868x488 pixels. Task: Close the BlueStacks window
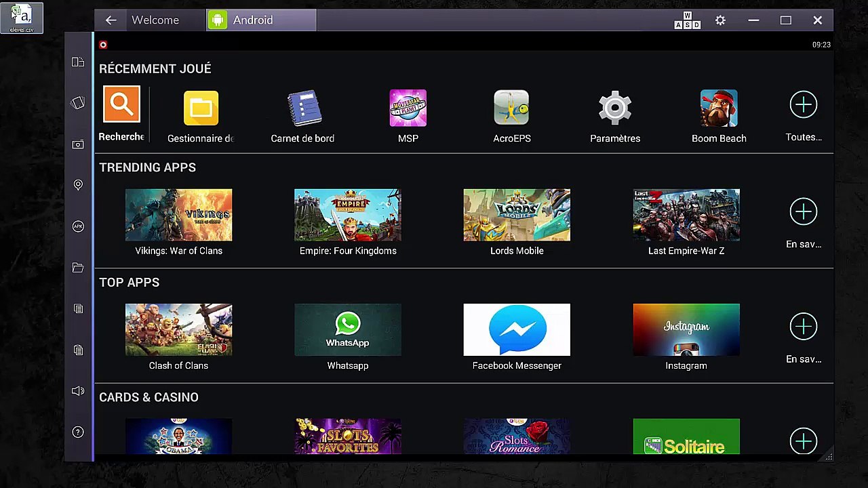click(x=818, y=20)
